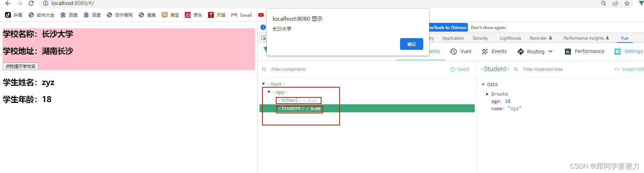Image resolution: width=644 pixels, height=173 pixels.
Task: Open the 苏宁易购 bookmark
Action: [x=120, y=15]
